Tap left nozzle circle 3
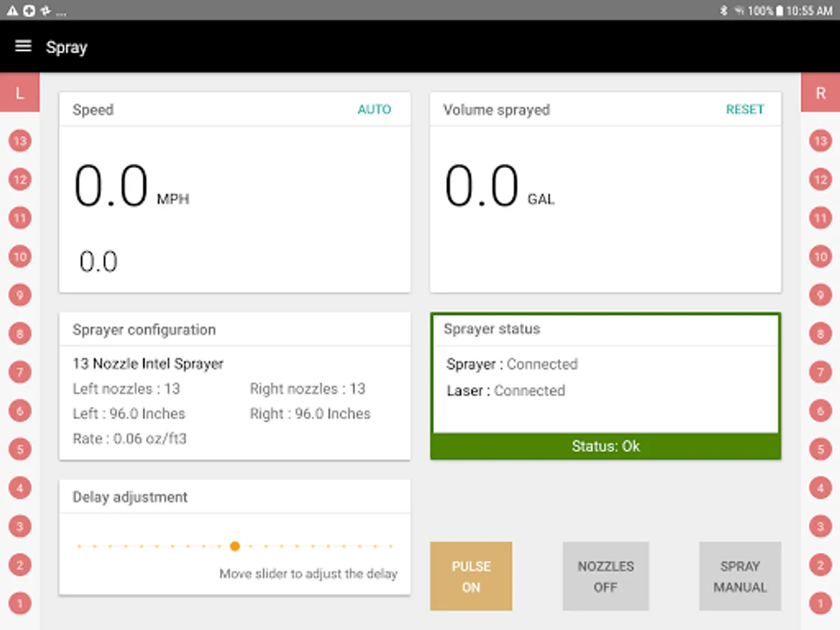Viewport: 840px width, 630px height. pos(20,526)
